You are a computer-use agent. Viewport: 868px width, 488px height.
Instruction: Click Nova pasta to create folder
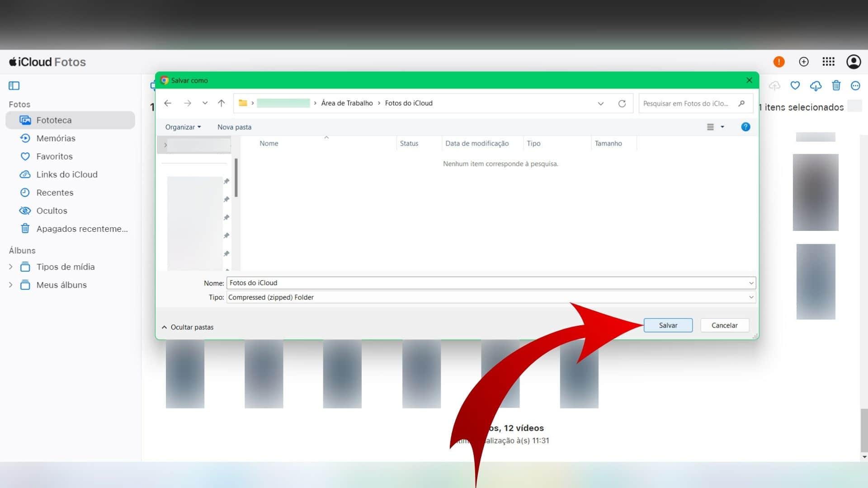point(234,127)
